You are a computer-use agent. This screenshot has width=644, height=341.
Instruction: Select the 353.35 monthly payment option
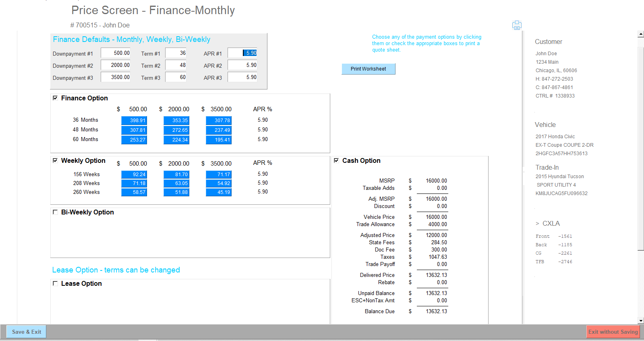(176, 121)
